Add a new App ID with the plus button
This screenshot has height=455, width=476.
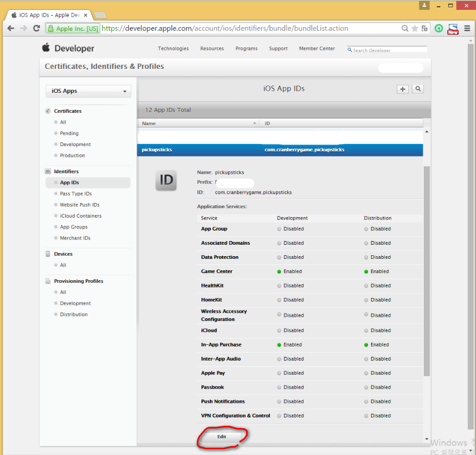(x=402, y=89)
